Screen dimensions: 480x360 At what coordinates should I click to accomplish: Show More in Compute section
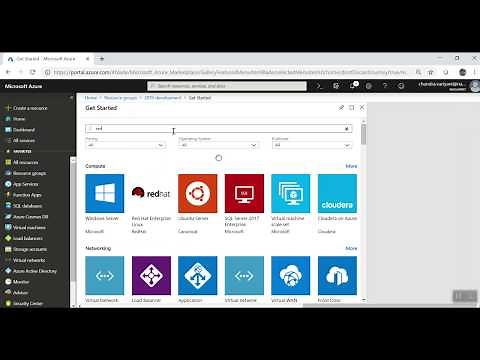[351, 166]
